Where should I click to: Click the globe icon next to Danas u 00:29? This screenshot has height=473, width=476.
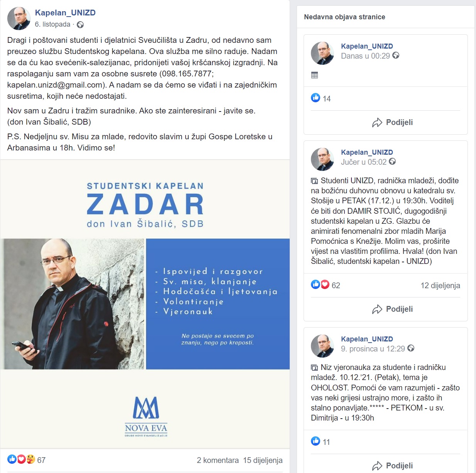[x=396, y=56]
